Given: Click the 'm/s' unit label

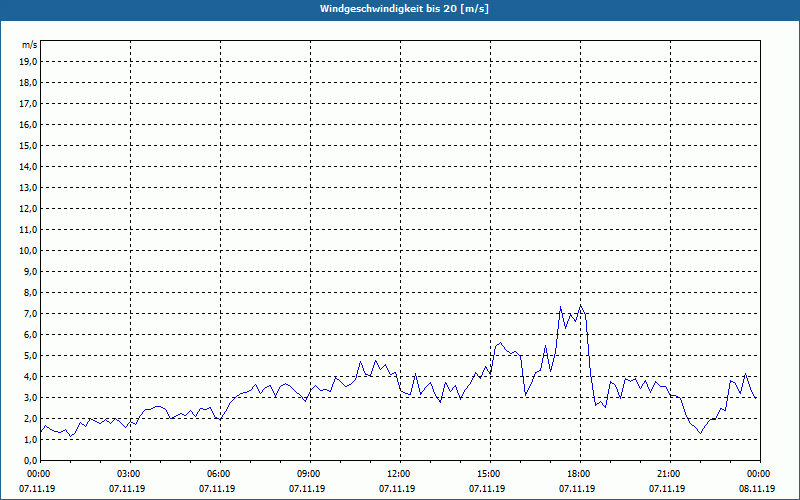Looking at the screenshot, I should [x=30, y=45].
